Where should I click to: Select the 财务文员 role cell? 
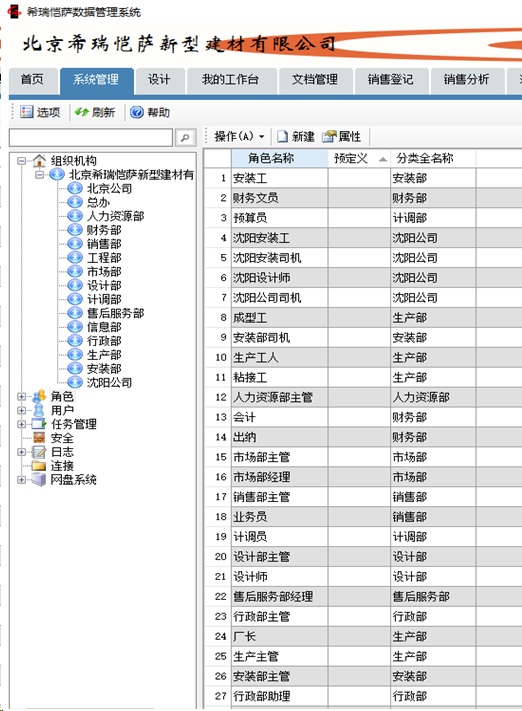click(x=280, y=198)
